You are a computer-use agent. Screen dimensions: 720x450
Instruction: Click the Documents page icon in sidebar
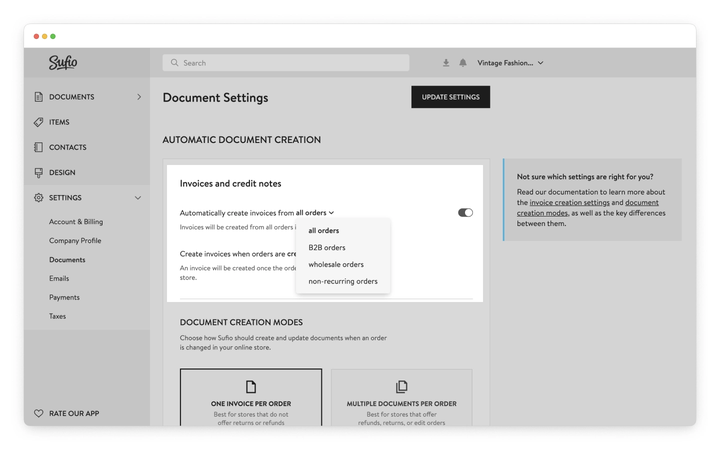click(x=39, y=97)
